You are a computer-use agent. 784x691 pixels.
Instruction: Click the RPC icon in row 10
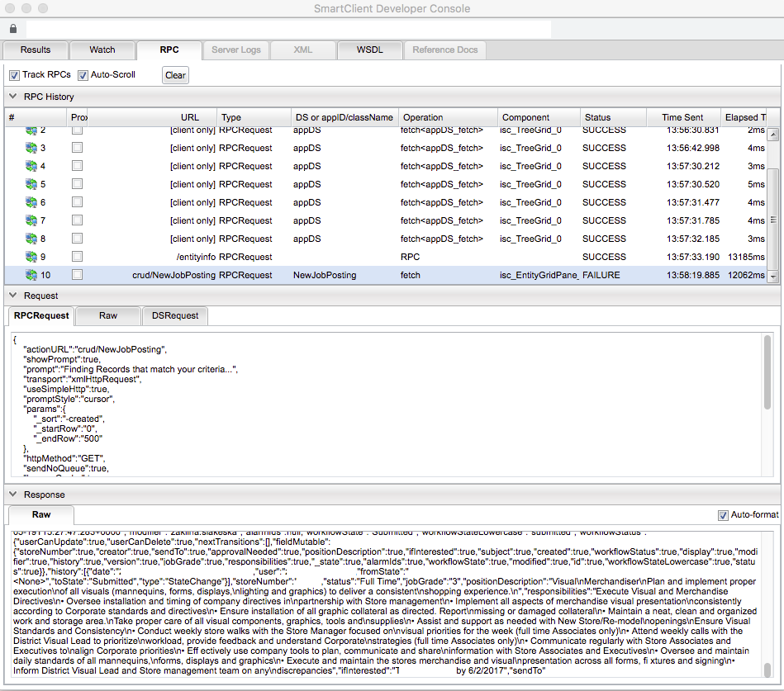point(31,275)
